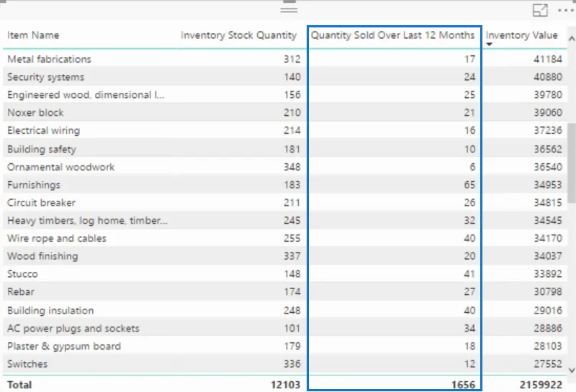Click the scroll down arrow

[x=572, y=370]
